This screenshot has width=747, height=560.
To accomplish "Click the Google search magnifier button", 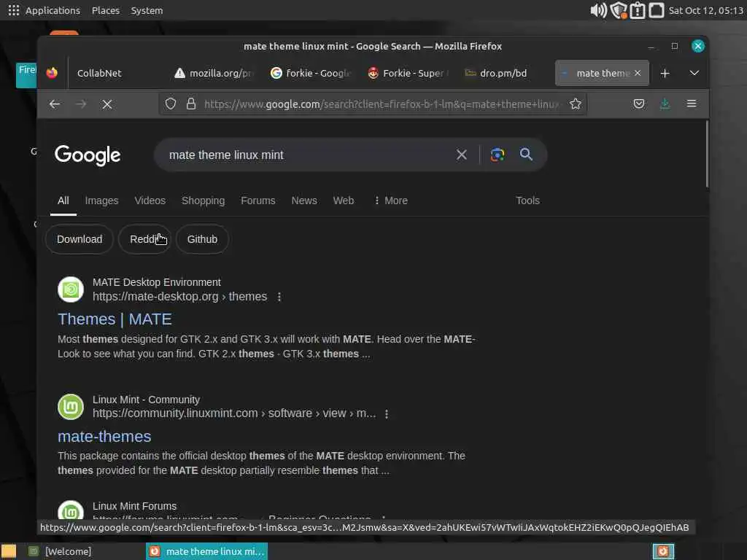I will tap(527, 155).
